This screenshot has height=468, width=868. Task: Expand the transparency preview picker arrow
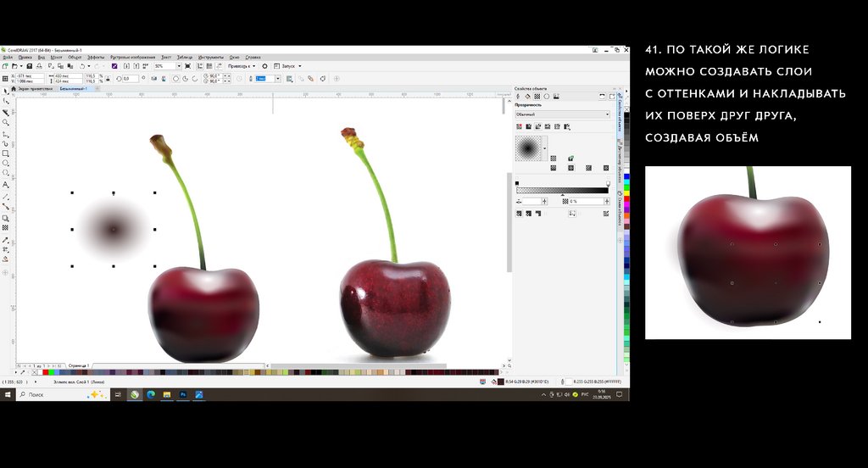tap(545, 148)
